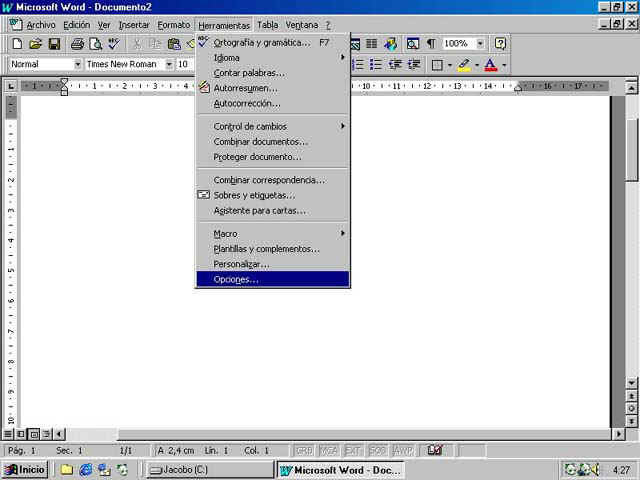
Task: Toggle EXT extend selection in status bar
Action: 353,451
